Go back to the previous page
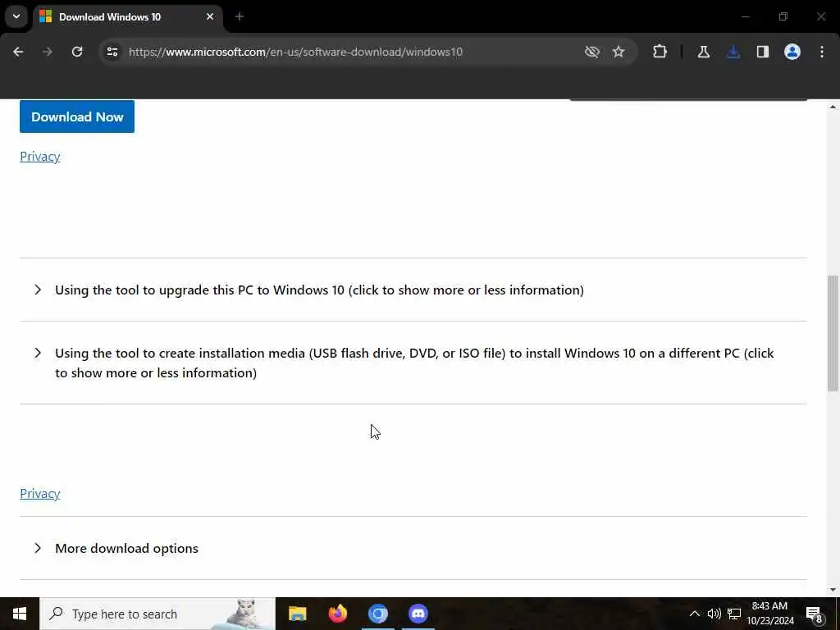The width and height of the screenshot is (840, 630). (x=18, y=52)
